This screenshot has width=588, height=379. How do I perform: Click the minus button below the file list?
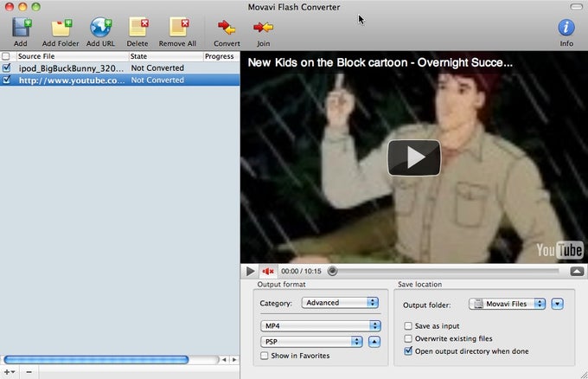pyautogui.click(x=29, y=372)
